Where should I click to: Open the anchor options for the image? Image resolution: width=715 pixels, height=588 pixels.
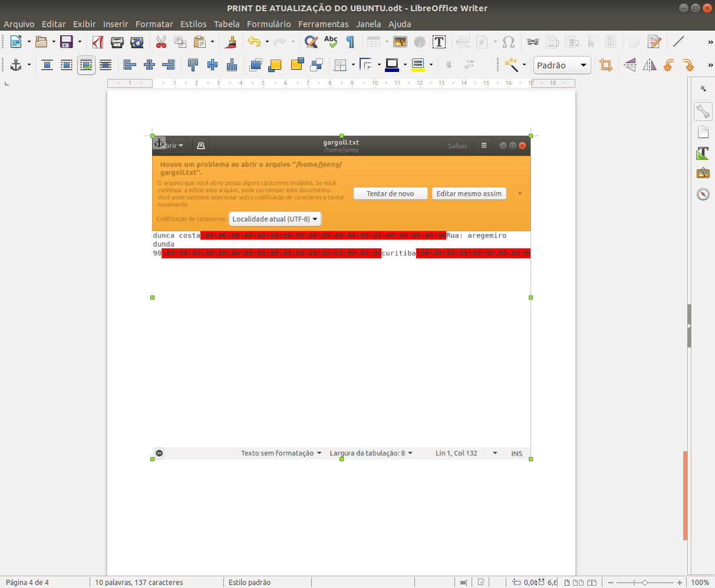pyautogui.click(x=16, y=65)
